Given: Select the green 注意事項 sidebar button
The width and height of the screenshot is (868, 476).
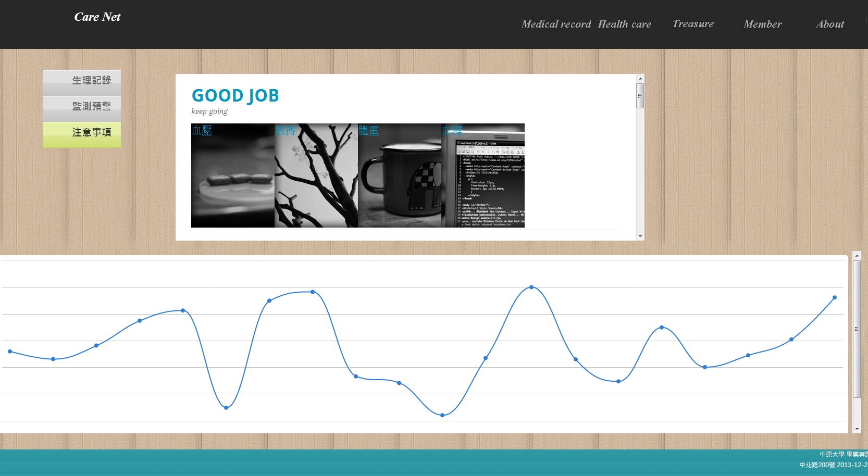Looking at the screenshot, I should [82, 133].
